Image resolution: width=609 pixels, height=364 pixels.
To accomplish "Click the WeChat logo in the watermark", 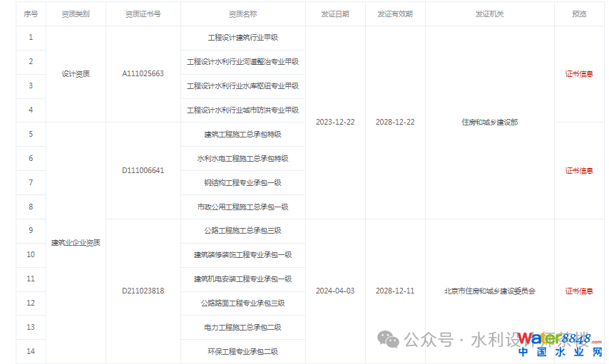I will pyautogui.click(x=389, y=339).
